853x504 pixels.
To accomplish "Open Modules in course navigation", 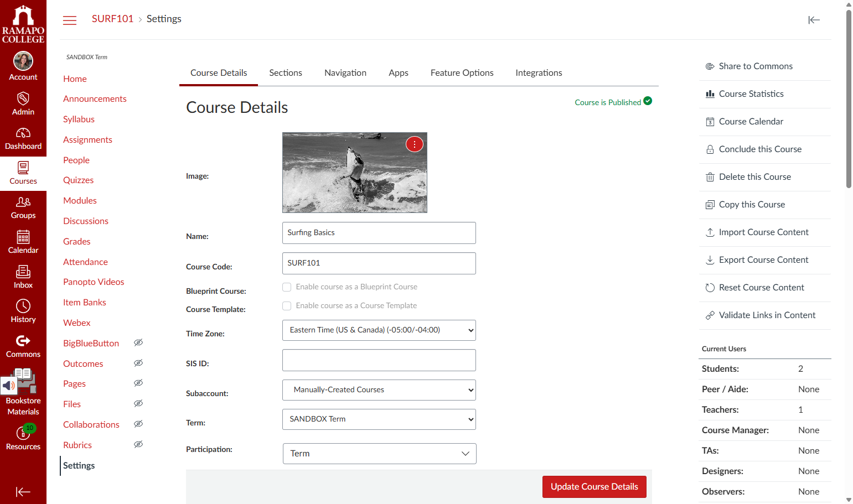I will [80, 200].
